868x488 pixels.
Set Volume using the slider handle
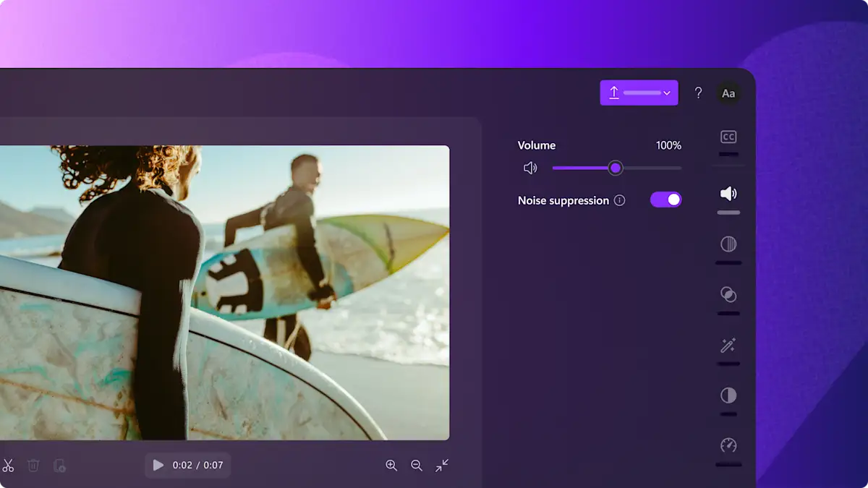coord(615,168)
